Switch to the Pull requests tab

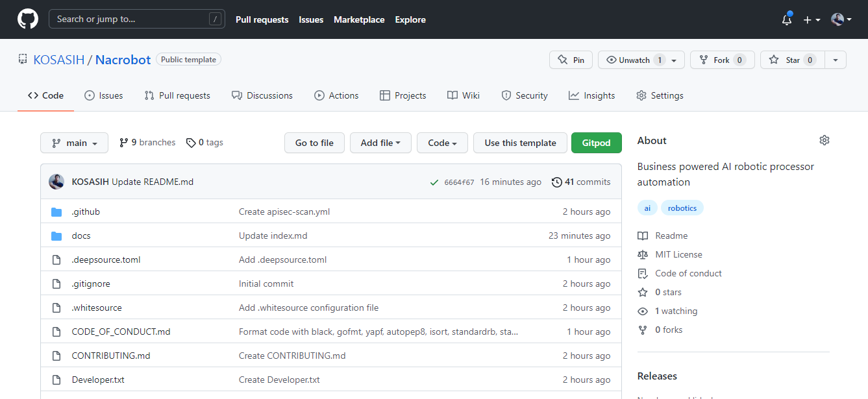coord(177,95)
